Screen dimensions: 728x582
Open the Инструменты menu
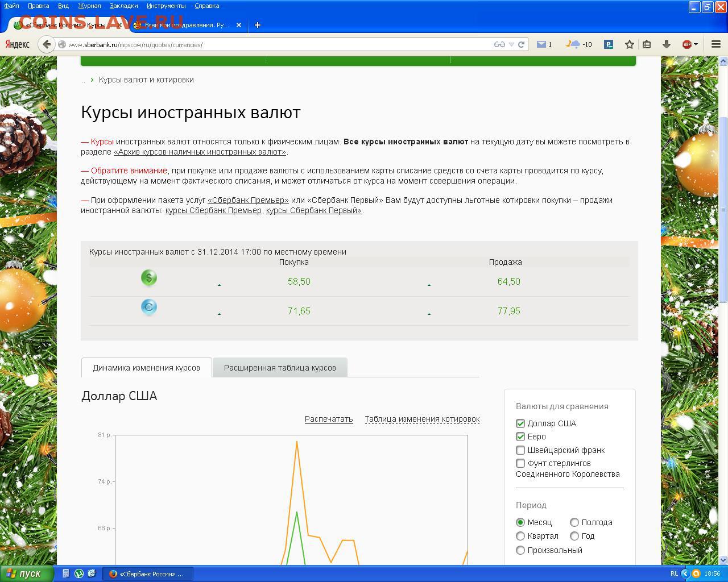tap(166, 6)
